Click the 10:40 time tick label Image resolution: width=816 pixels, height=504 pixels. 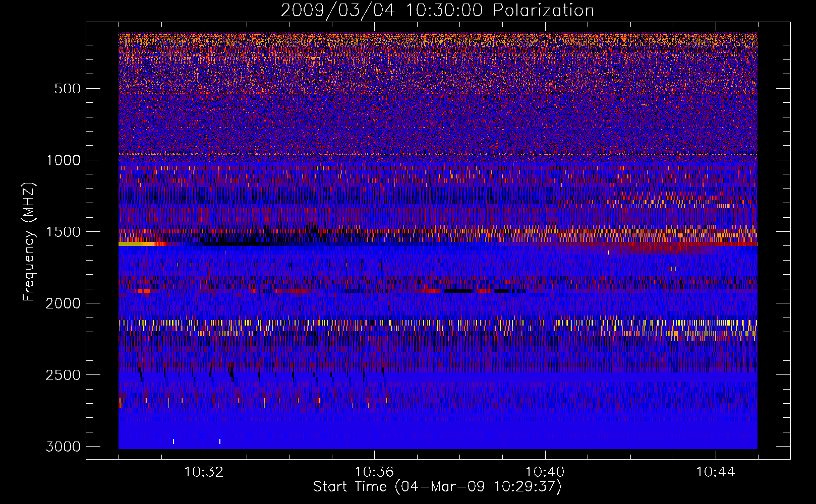(x=545, y=472)
